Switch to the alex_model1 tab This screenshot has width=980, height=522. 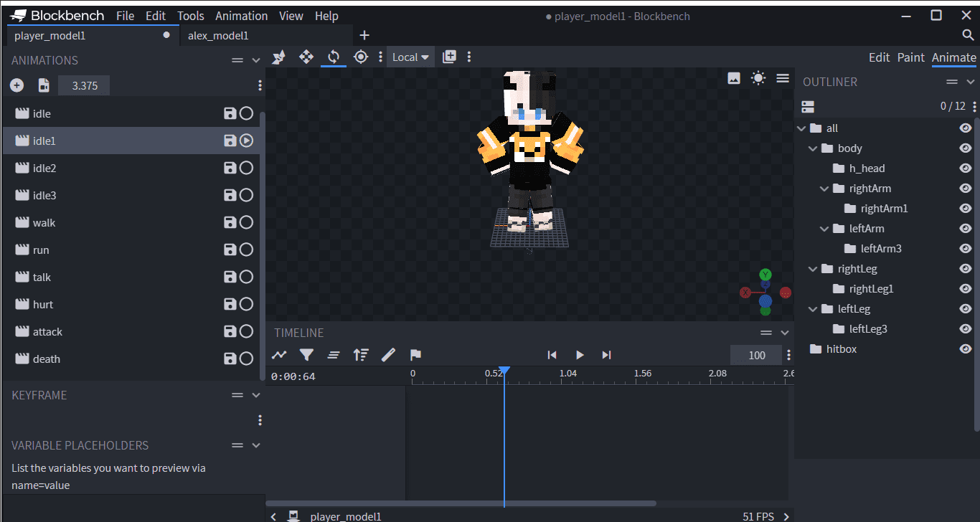(218, 35)
